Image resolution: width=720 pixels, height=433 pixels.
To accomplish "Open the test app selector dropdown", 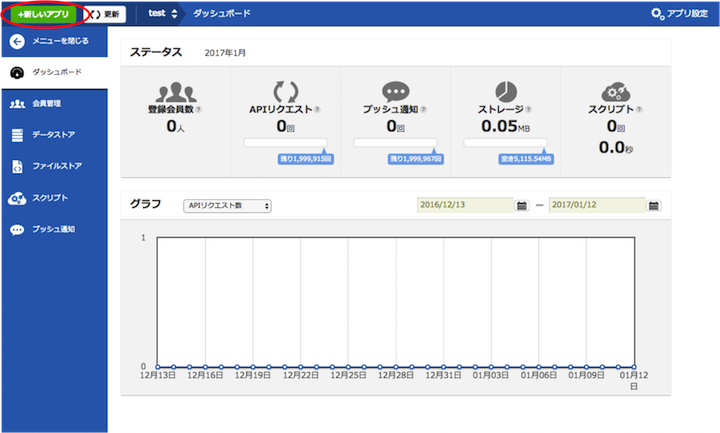I will [x=163, y=13].
